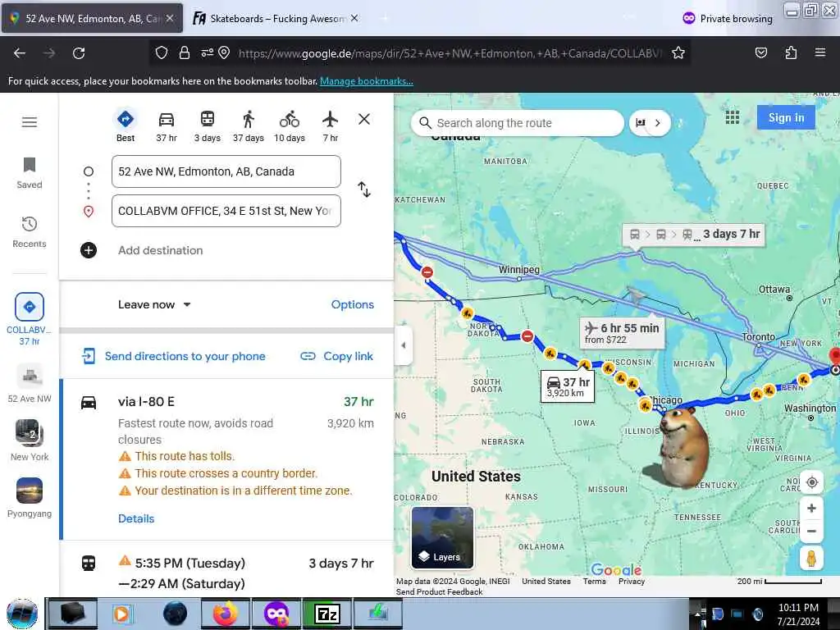The width and height of the screenshot is (840, 630).
Task: Save page to Pocket icon
Action: [760, 52]
